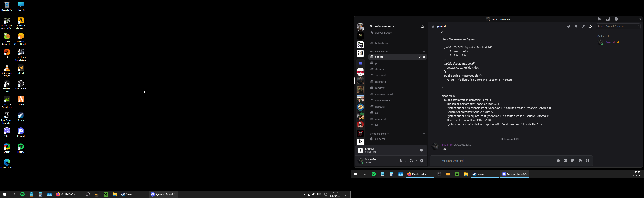This screenshot has width=644, height=198.
Task: Open Discord user settings gear
Action: pyautogui.click(x=422, y=161)
